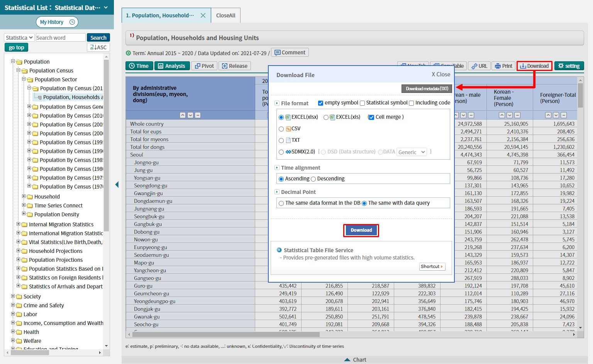Screen dimensions: 593x364
Task: Enable the Statistical symbol checkbox
Action: [362, 103]
